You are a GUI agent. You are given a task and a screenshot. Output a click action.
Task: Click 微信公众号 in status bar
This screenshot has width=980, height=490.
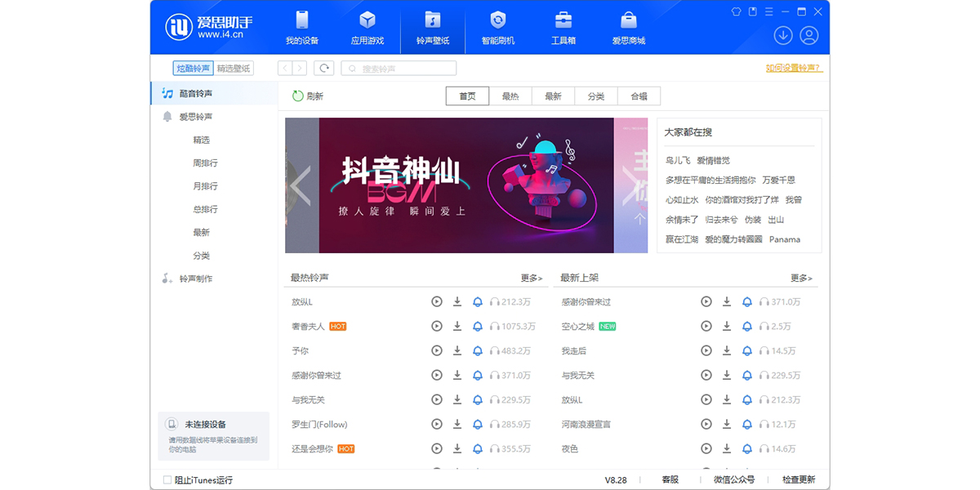[734, 480]
